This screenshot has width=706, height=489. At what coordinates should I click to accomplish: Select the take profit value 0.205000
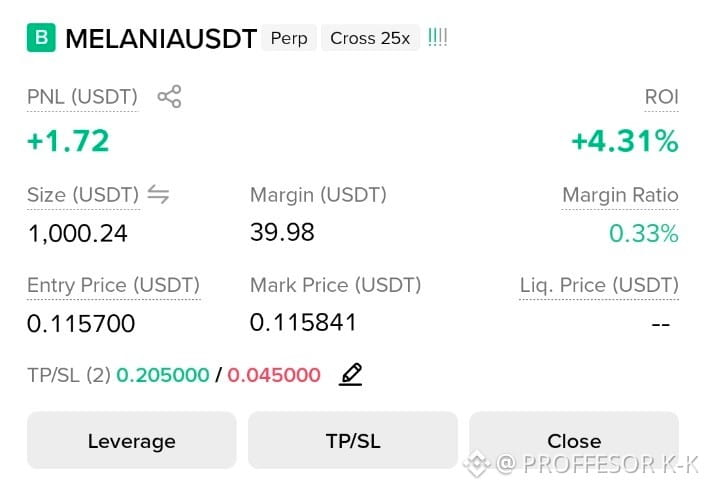(x=163, y=375)
